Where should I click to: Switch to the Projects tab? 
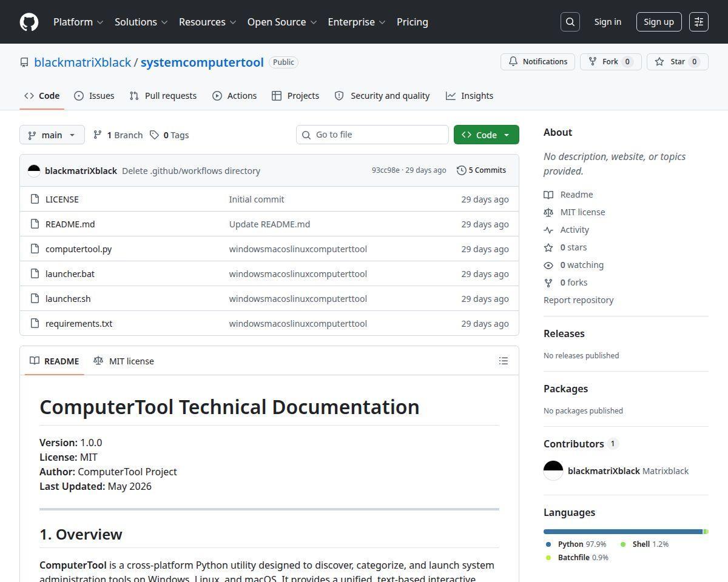(295, 96)
